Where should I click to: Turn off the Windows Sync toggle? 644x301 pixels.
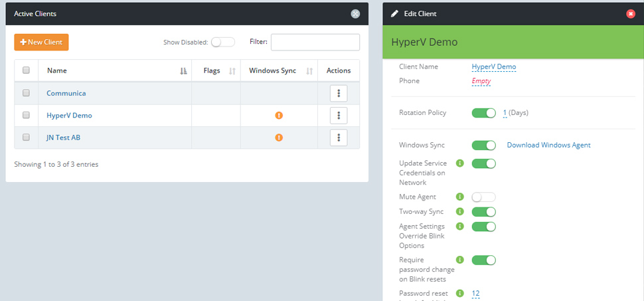[x=484, y=145]
